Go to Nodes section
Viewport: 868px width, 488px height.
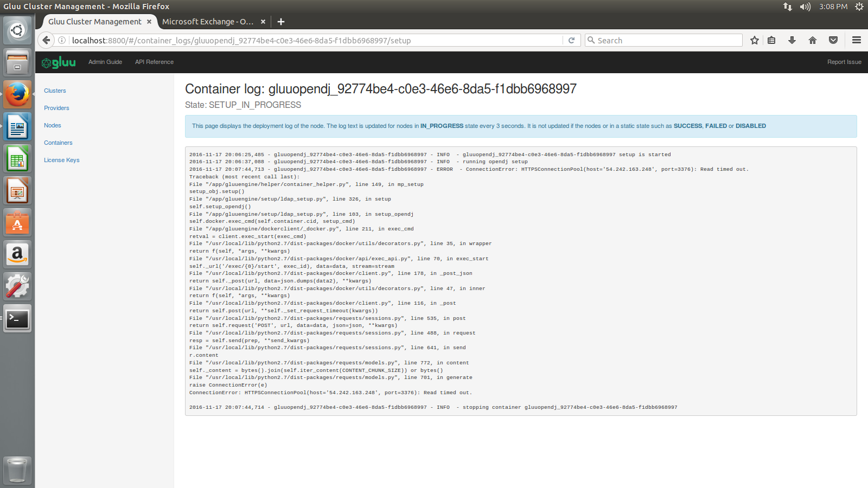coord(53,125)
